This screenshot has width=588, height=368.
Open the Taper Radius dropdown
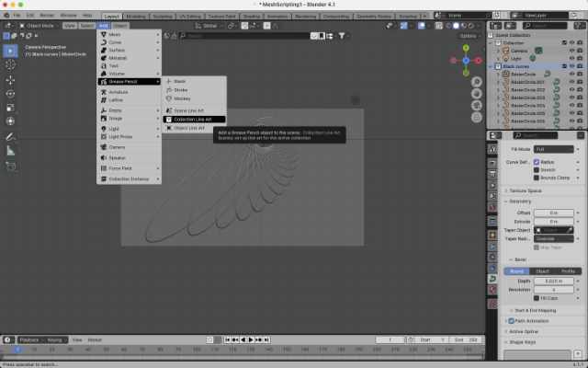pos(553,239)
